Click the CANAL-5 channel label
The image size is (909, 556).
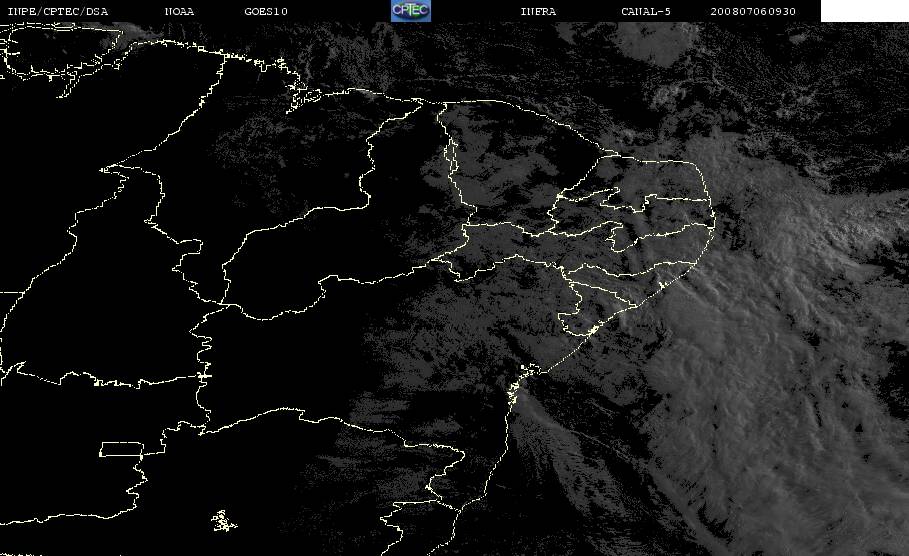pyautogui.click(x=646, y=11)
